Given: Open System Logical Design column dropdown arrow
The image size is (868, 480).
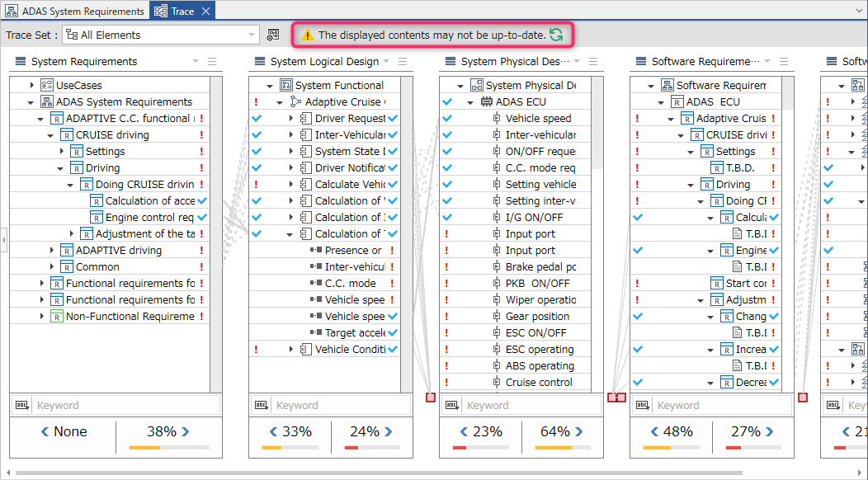Looking at the screenshot, I should point(386,62).
